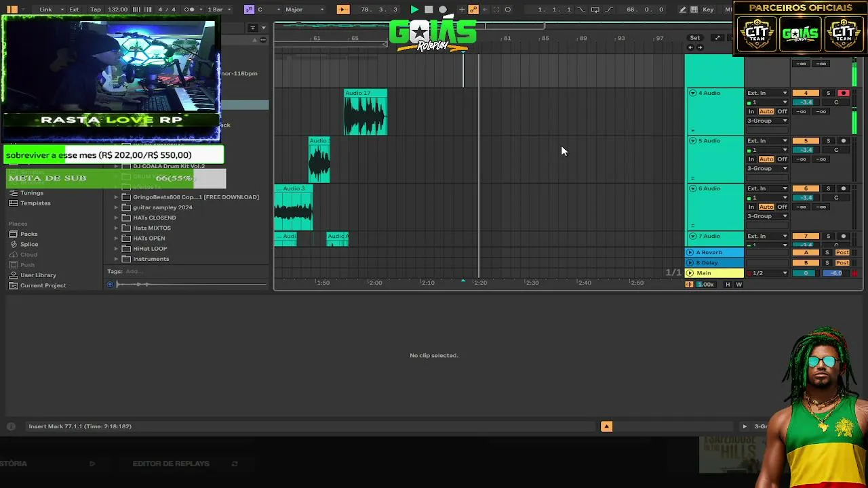Toggle the A Reverb Post button

pyautogui.click(x=842, y=253)
